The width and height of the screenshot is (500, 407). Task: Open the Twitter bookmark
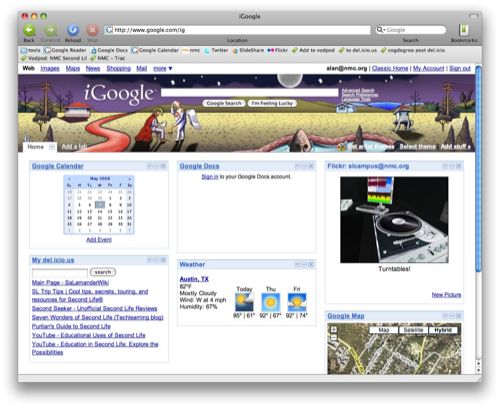click(216, 50)
